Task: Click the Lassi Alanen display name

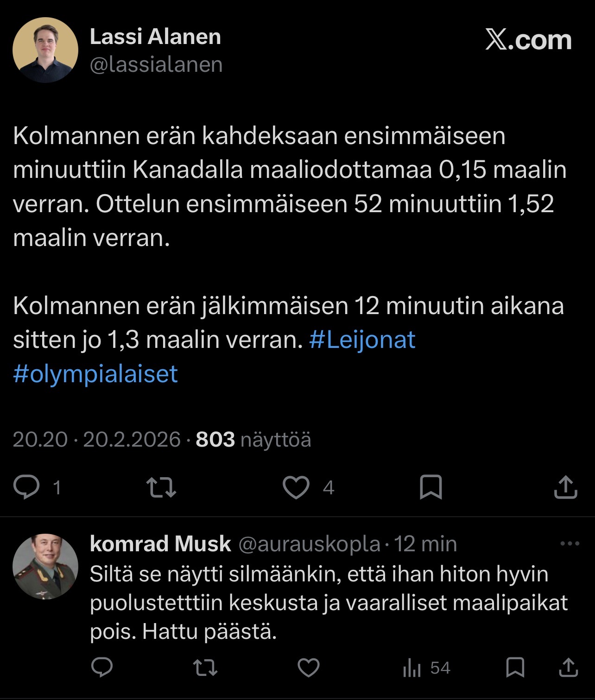Action: click(x=155, y=37)
